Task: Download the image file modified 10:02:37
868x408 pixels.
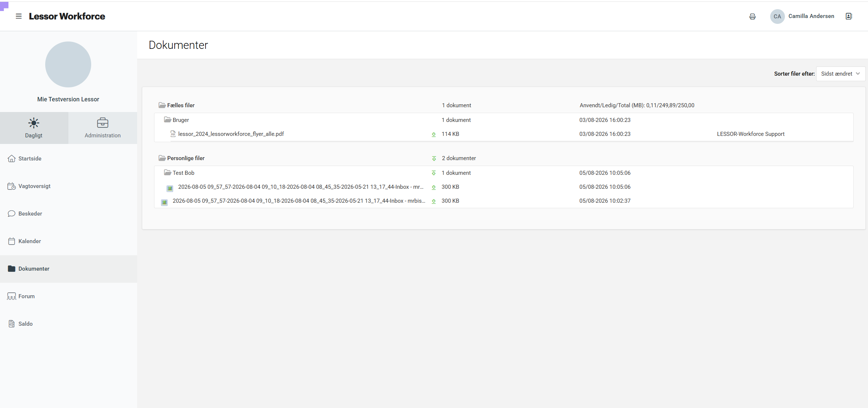Action: tap(433, 201)
